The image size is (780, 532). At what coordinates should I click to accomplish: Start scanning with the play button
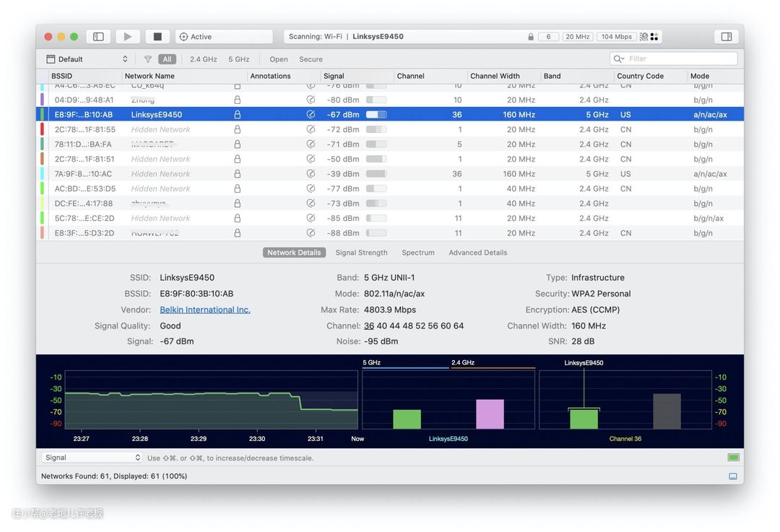[128, 37]
